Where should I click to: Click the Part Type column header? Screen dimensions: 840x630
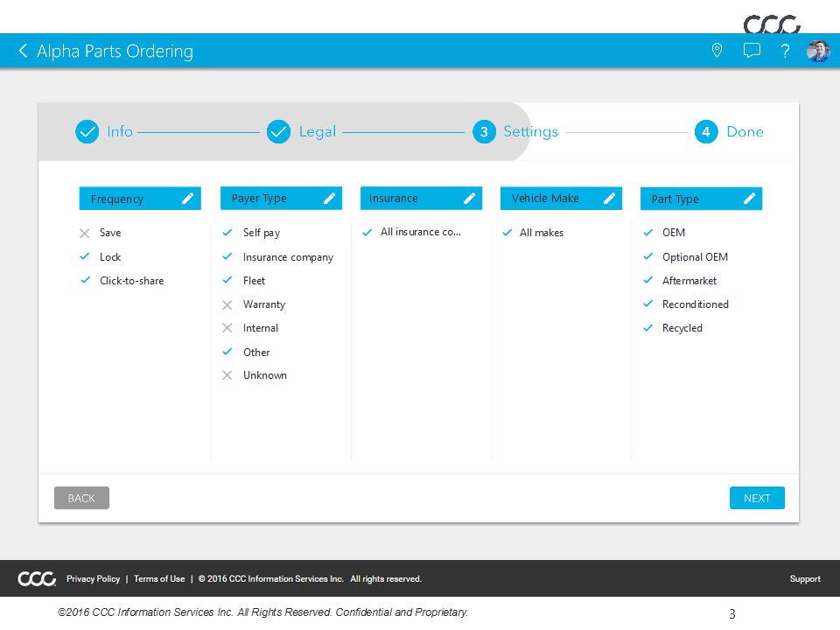(701, 199)
